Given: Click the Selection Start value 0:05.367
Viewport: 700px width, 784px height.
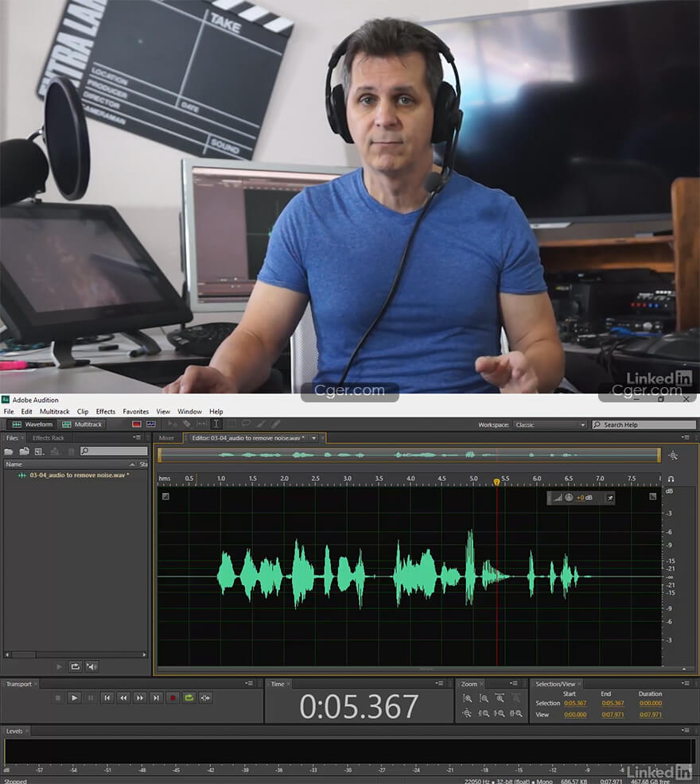Looking at the screenshot, I should [x=575, y=703].
